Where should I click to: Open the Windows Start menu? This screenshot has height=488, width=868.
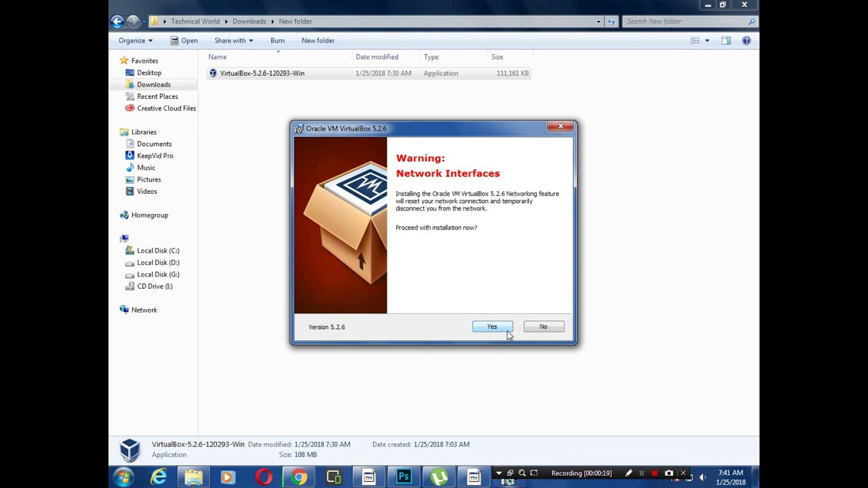123,477
